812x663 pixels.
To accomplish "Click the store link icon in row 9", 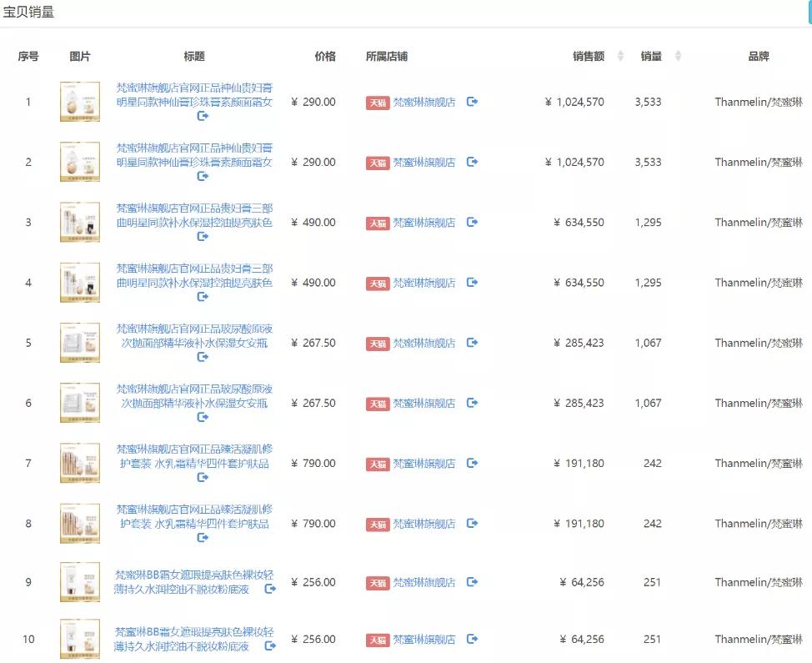I will click(x=472, y=581).
